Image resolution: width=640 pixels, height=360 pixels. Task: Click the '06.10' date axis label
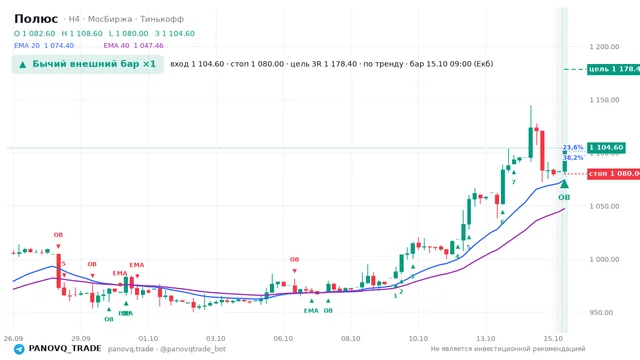(x=283, y=339)
